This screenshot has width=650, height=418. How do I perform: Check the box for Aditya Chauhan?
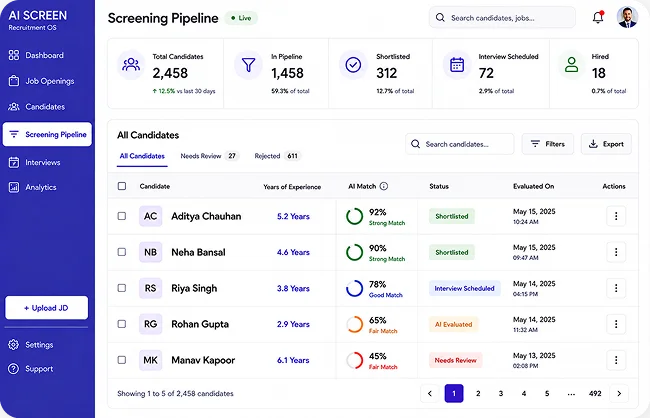[122, 216]
